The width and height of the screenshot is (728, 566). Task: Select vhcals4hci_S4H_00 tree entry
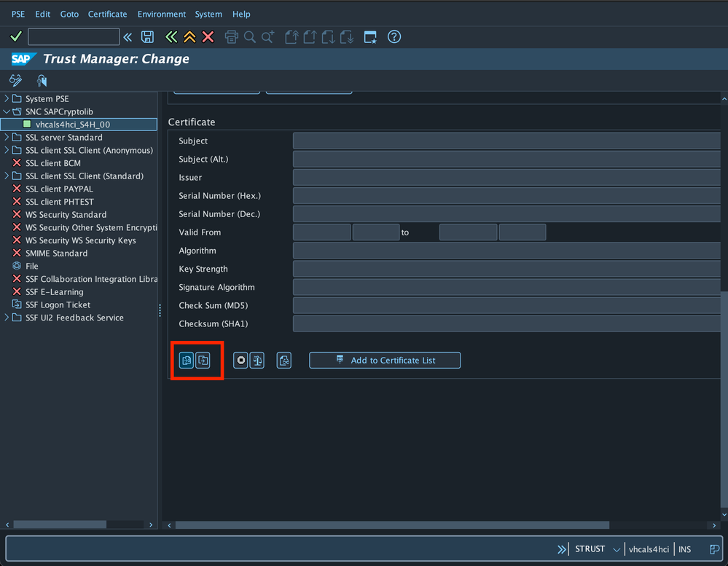[73, 125]
